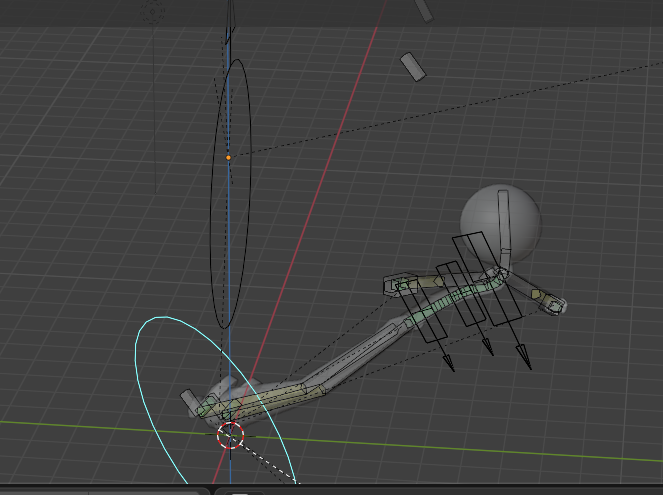Select the orange origin point
The height and width of the screenshot is (495, 663).
pos(228,158)
